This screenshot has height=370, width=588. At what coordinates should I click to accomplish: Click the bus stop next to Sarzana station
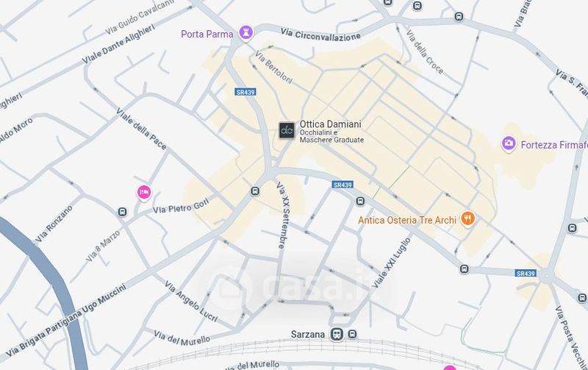[x=352, y=334]
